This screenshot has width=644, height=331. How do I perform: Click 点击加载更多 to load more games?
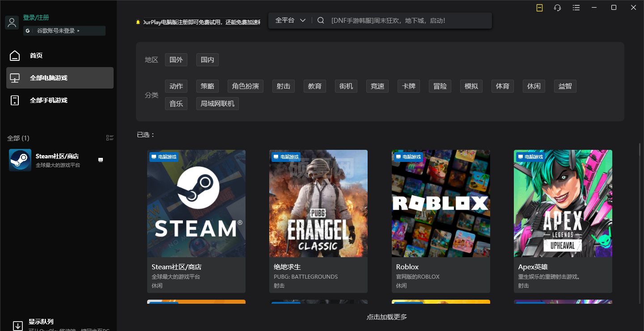[387, 317]
